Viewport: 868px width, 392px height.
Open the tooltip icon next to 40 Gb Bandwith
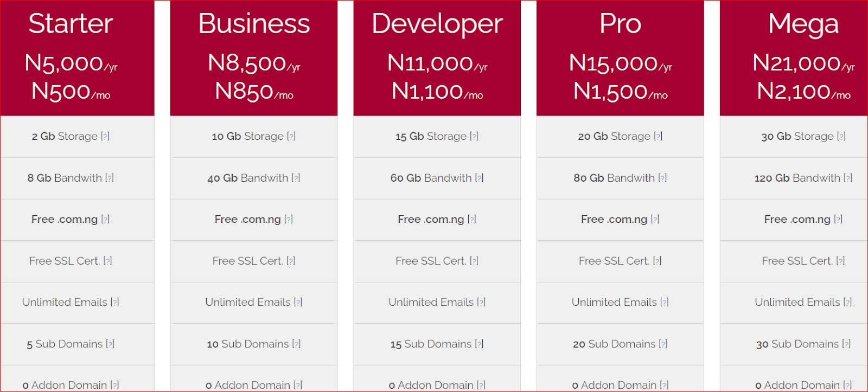point(296,178)
